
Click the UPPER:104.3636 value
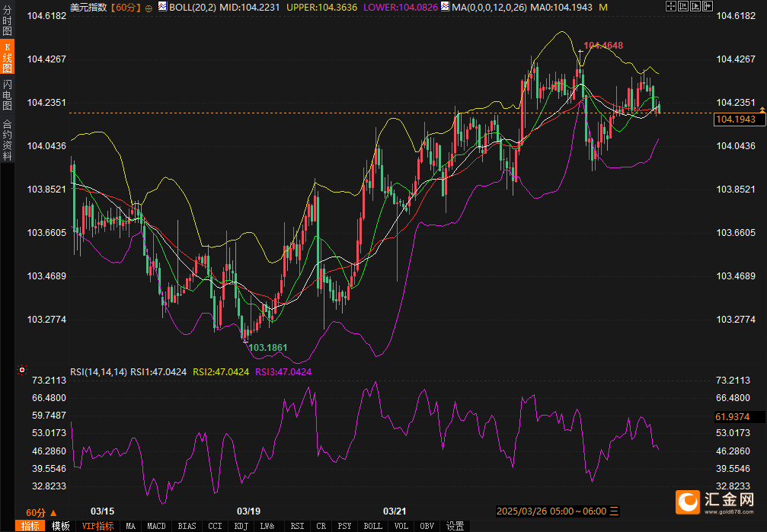(322, 8)
